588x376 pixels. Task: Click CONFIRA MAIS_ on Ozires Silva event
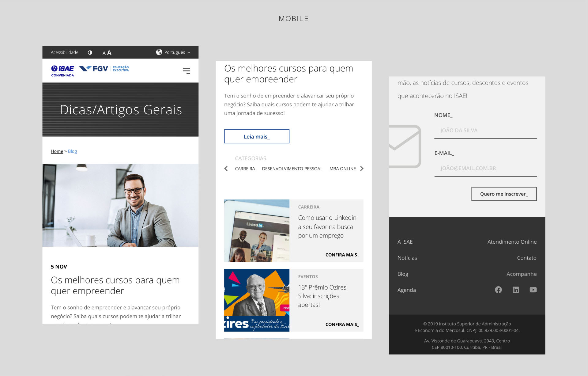[x=342, y=325]
